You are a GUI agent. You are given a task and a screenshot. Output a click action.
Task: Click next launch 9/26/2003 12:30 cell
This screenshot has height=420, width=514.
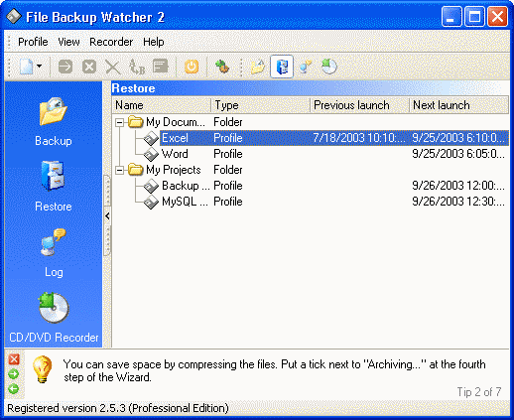458,202
